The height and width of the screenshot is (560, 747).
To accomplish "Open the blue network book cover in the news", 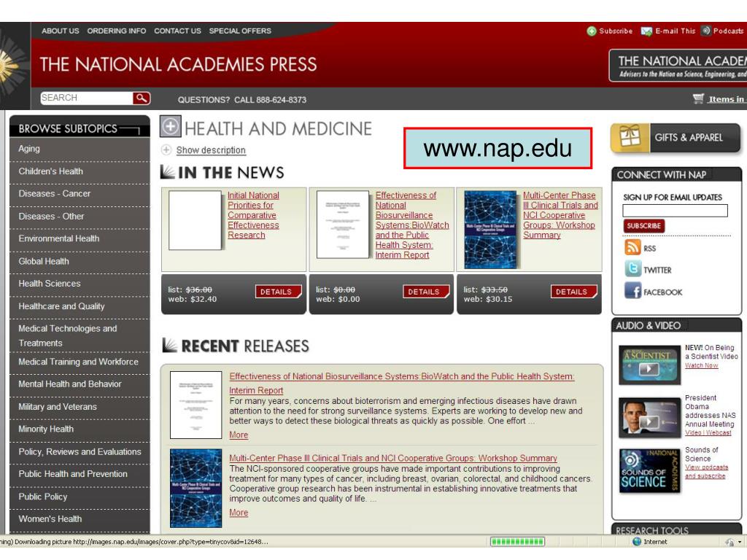I will [491, 230].
